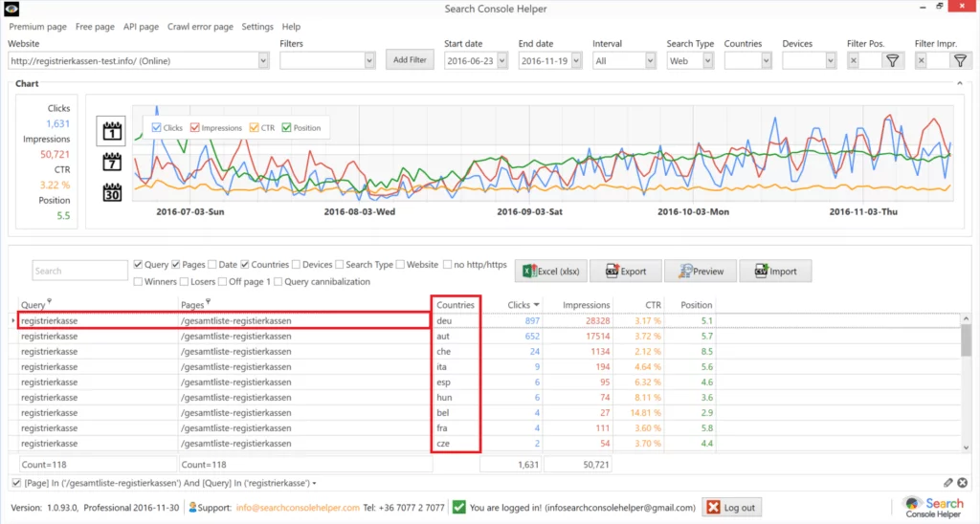The height and width of the screenshot is (524, 980).
Task: Toggle the Position chart series checkbox
Action: pyautogui.click(x=286, y=127)
